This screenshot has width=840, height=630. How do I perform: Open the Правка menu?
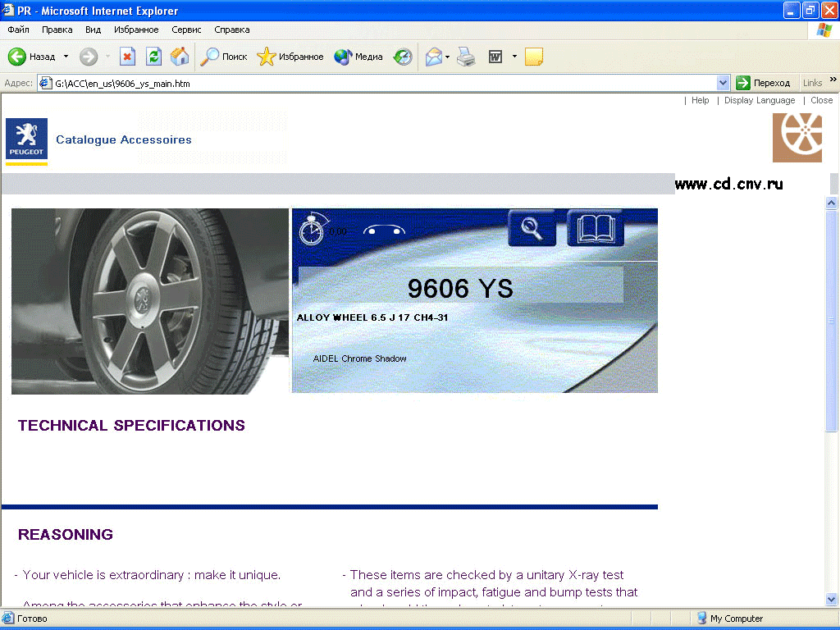tap(57, 30)
